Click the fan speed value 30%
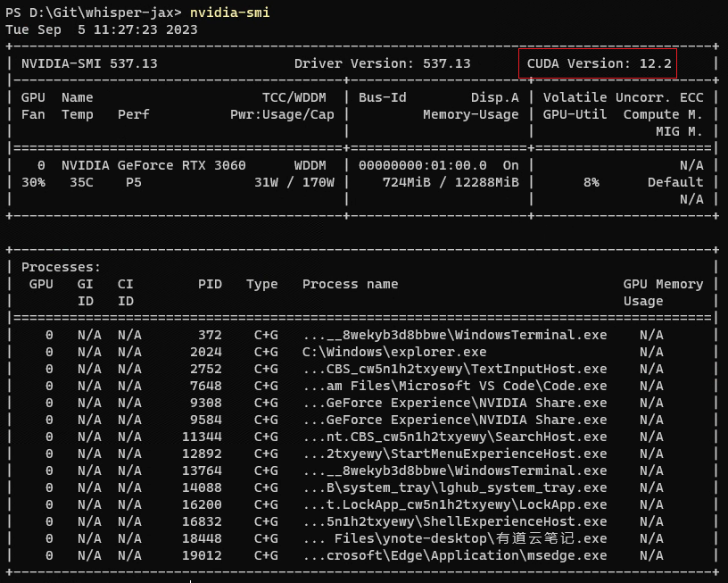The image size is (728, 583). pyautogui.click(x=33, y=182)
